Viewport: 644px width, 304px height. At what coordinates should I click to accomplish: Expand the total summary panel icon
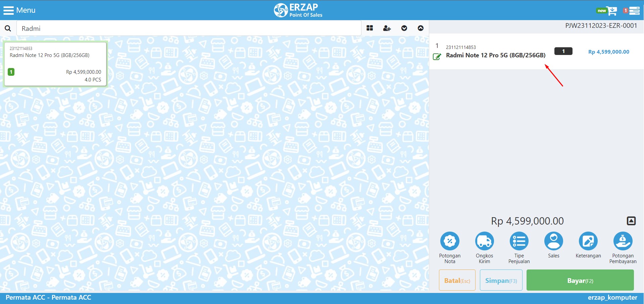(x=631, y=221)
